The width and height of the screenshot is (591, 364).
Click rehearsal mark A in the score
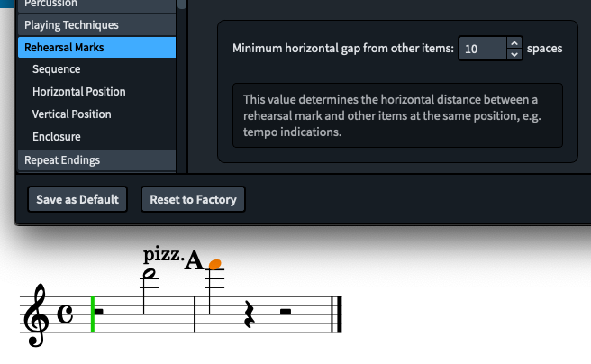tap(195, 261)
